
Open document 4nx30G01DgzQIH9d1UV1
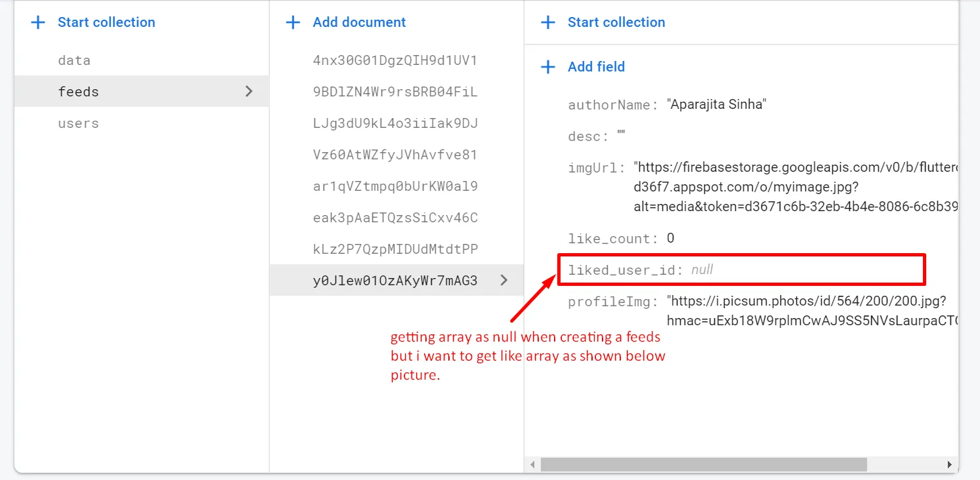[x=396, y=60]
